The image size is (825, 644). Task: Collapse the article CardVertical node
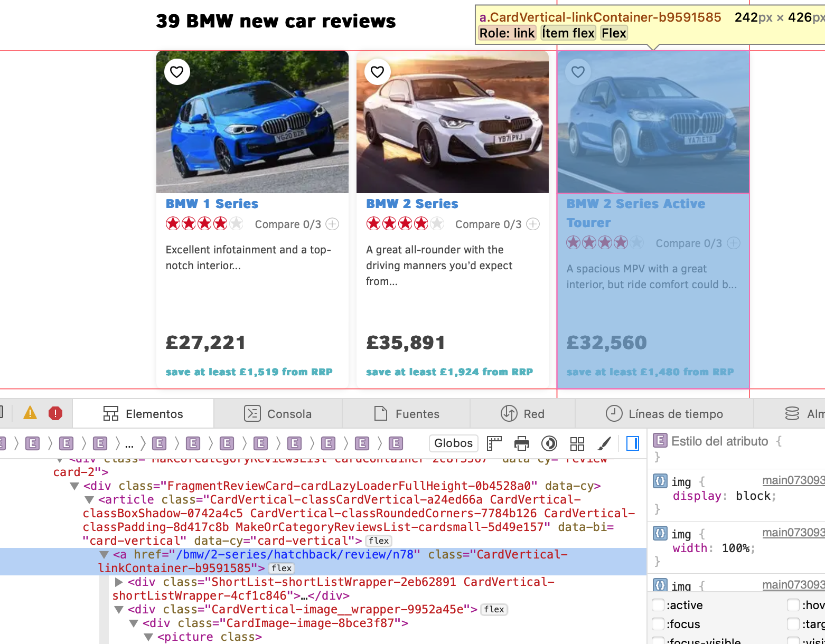click(89, 499)
